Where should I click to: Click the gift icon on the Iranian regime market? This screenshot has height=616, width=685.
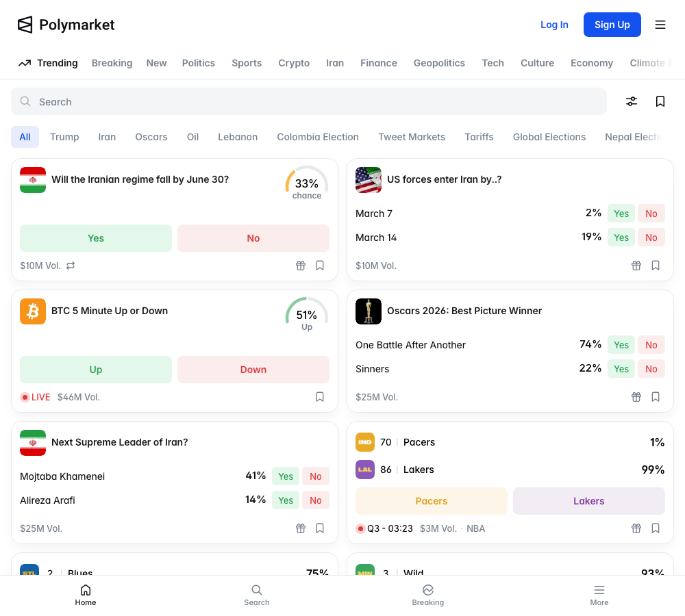click(301, 265)
